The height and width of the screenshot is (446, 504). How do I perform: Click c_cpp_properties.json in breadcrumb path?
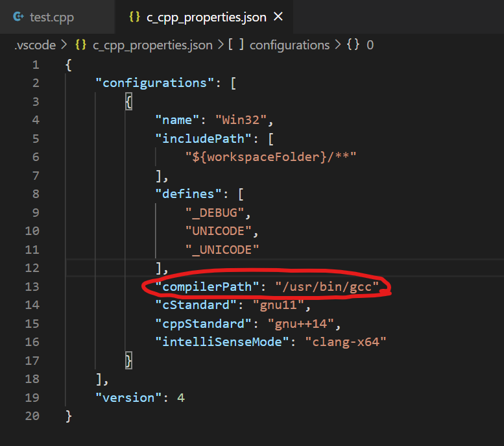pyautogui.click(x=152, y=45)
